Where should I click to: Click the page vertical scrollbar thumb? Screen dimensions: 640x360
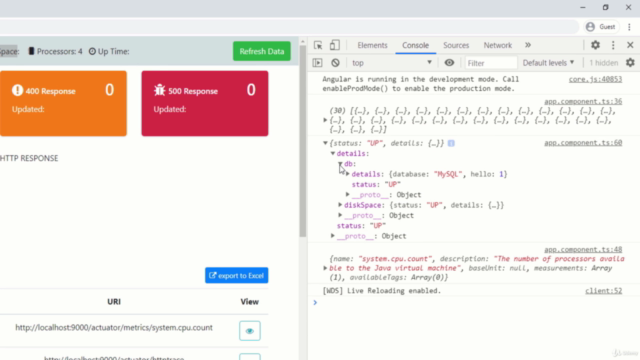(x=302, y=141)
